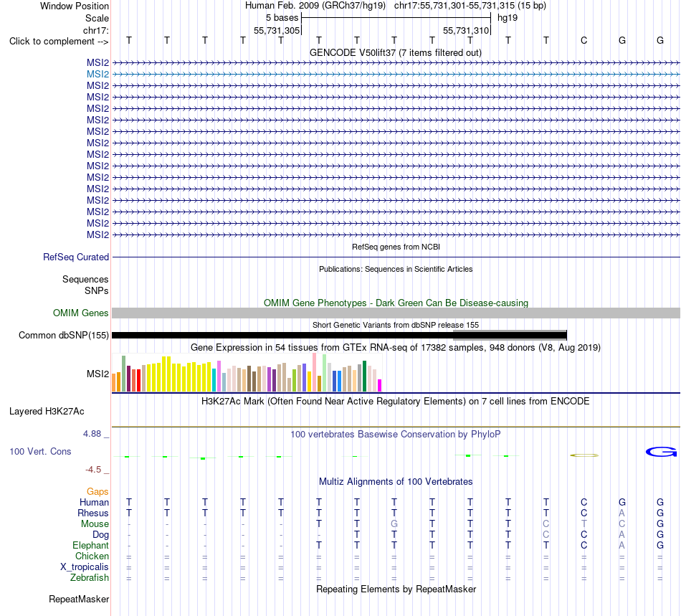Image resolution: width=681 pixels, height=616 pixels.
Task: Click '100 vertebrates Basewise Conservation by PhyloP' title
Action: coord(396,434)
